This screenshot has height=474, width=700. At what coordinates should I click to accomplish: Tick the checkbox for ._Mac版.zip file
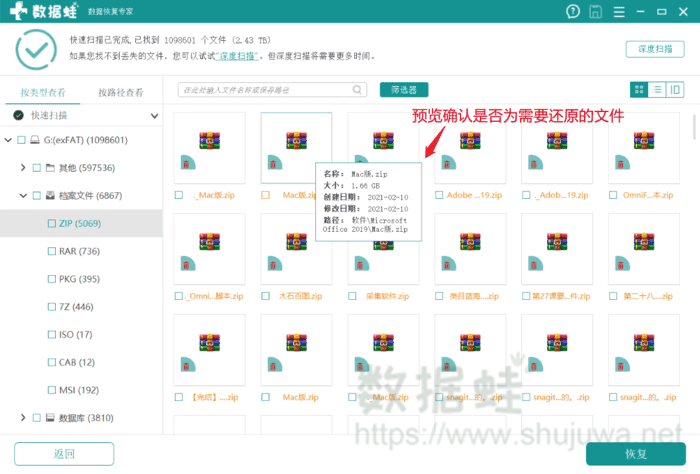[179, 195]
